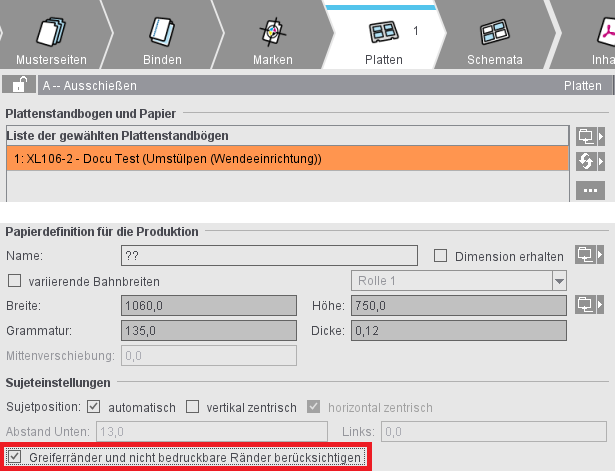
Task: Enable variierende Bahnbreiten checkbox
Action: (15, 281)
